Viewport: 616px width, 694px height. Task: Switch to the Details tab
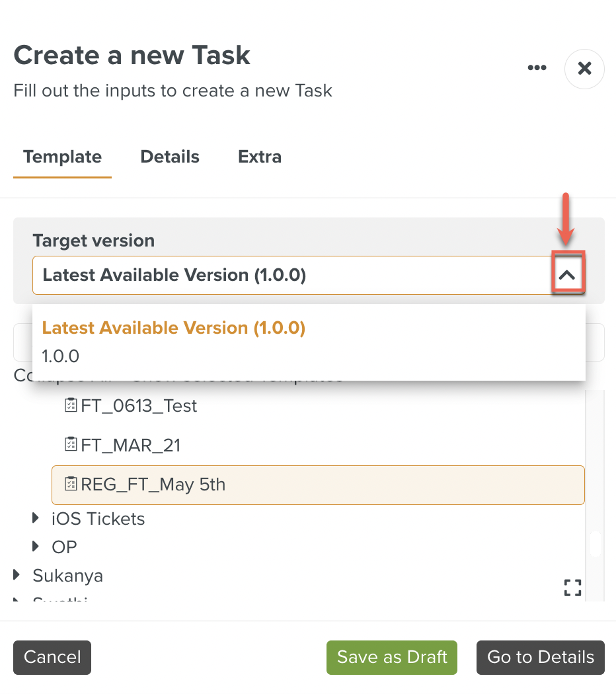(x=170, y=157)
